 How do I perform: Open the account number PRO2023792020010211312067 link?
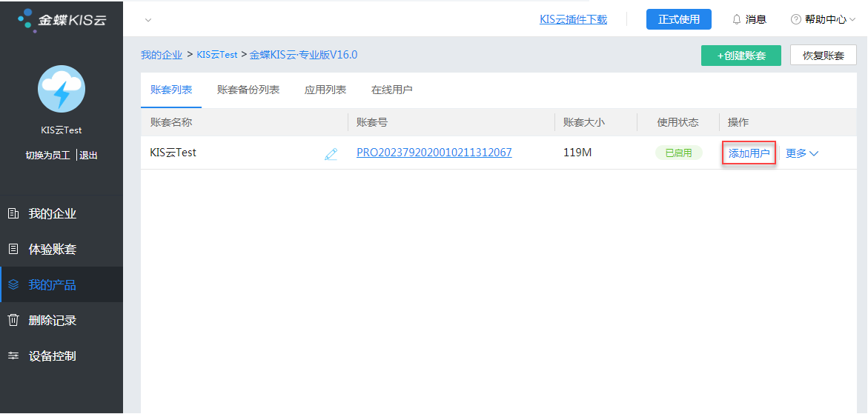(x=434, y=153)
